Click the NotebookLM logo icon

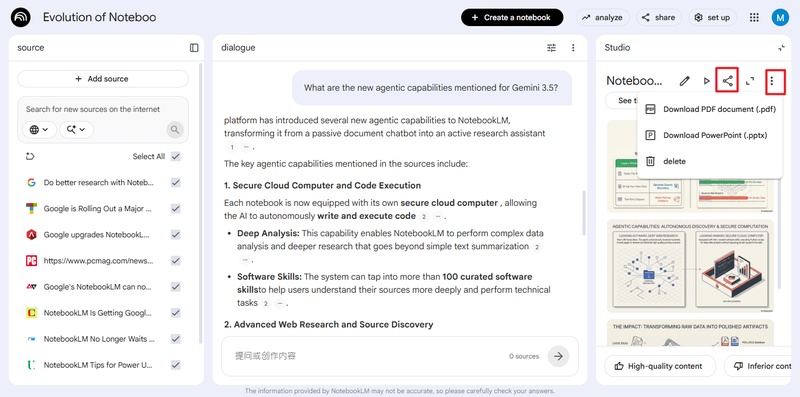(x=20, y=17)
